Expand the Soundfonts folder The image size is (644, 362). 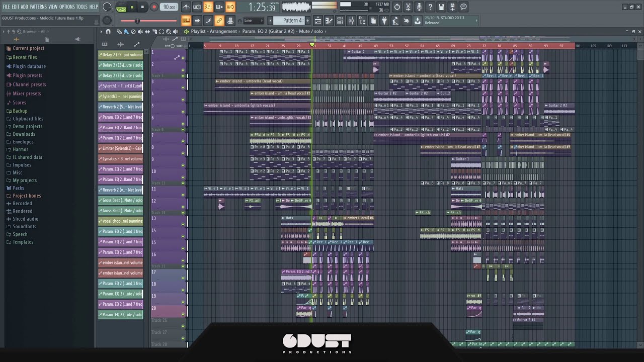(x=24, y=227)
